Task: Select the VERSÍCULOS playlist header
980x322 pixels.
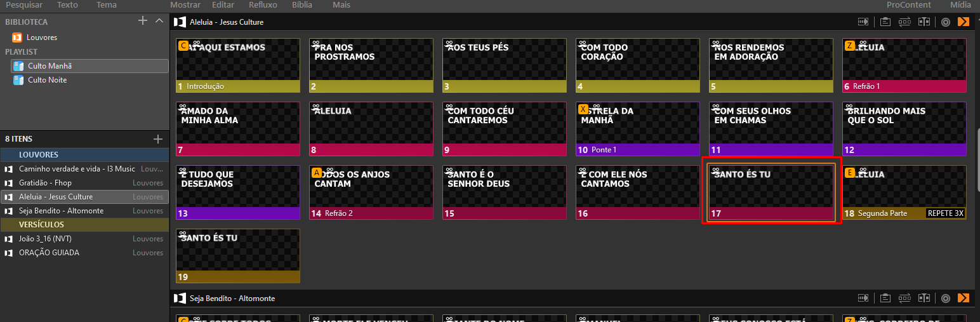Action: [x=84, y=225]
